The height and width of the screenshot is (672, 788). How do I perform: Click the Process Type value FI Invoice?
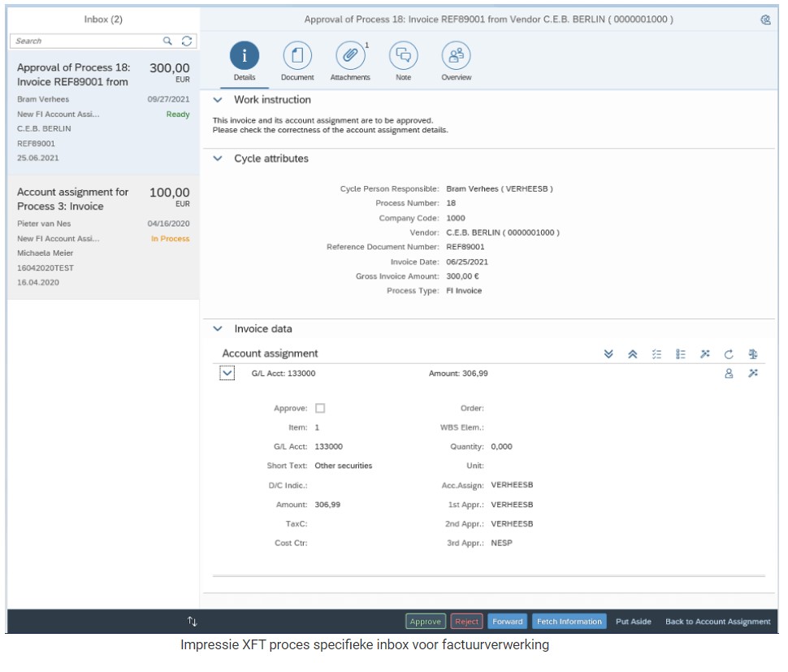coord(464,291)
